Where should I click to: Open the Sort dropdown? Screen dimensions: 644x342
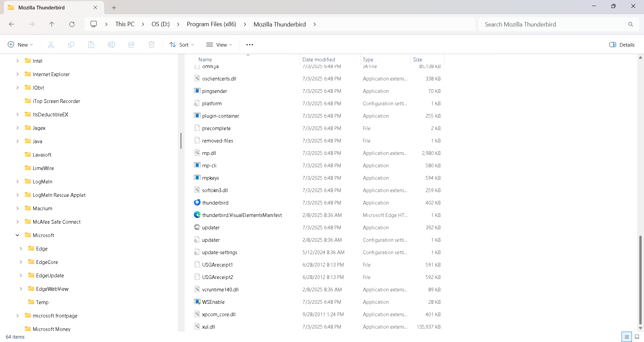pos(182,45)
